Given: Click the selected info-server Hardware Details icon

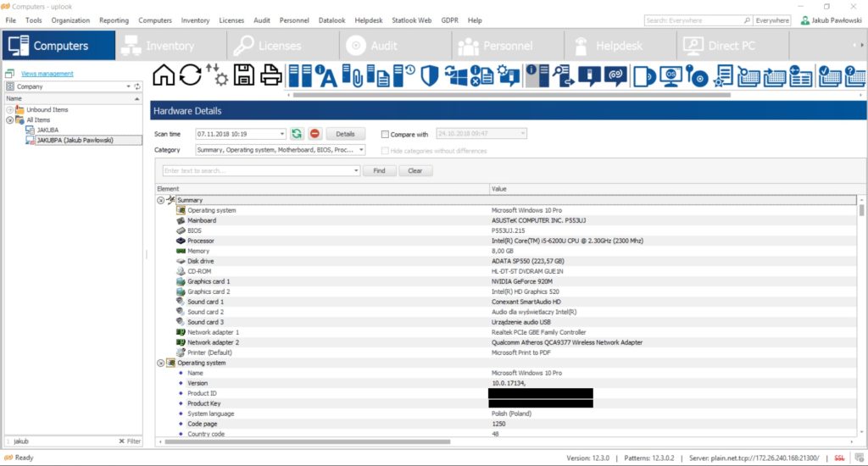Looking at the screenshot, I should tap(537, 75).
